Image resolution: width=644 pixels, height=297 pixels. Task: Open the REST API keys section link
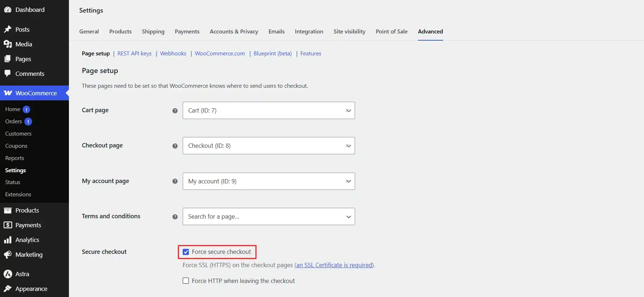click(x=135, y=54)
